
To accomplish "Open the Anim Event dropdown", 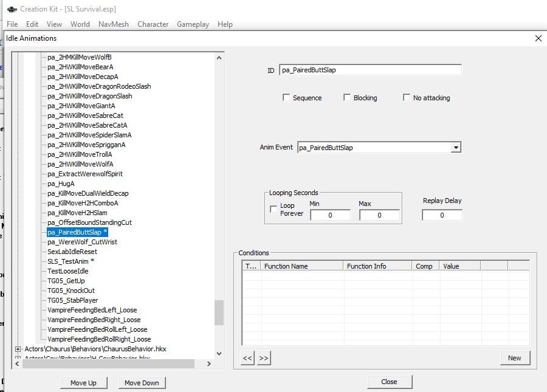I will click(456, 148).
